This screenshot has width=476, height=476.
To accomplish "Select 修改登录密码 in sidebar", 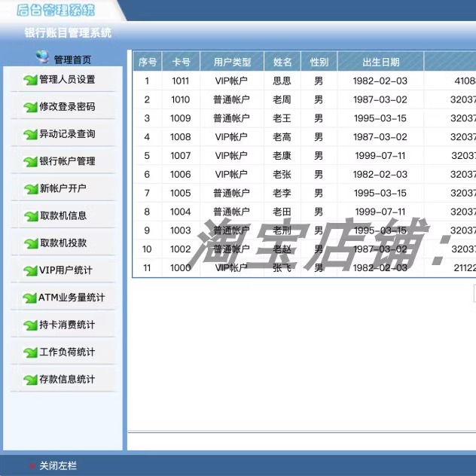I will 67,106.
